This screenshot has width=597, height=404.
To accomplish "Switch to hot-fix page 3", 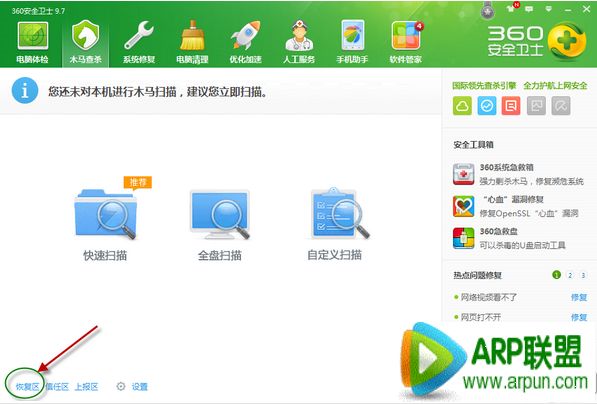I will (x=583, y=275).
